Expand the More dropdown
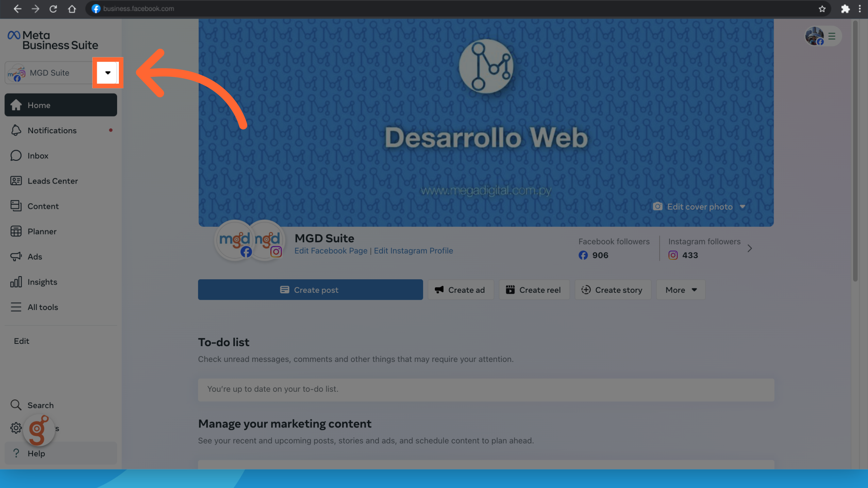 point(680,290)
